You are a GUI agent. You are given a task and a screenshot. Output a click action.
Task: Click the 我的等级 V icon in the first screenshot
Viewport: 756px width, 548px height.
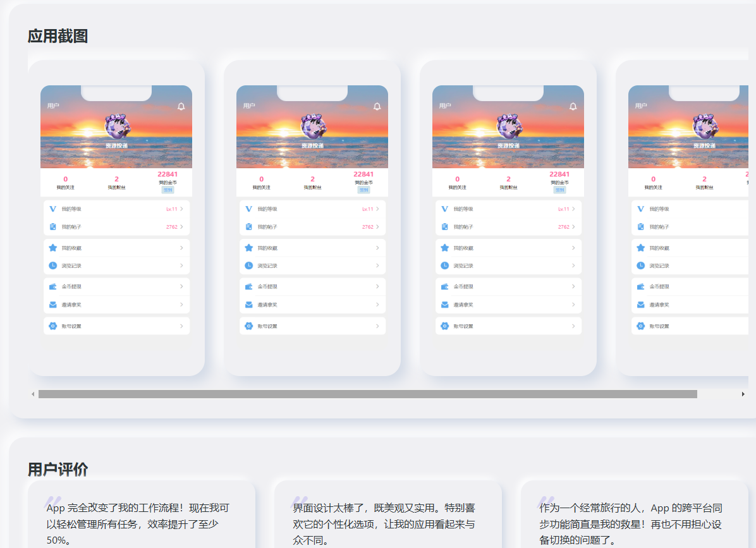click(x=53, y=209)
